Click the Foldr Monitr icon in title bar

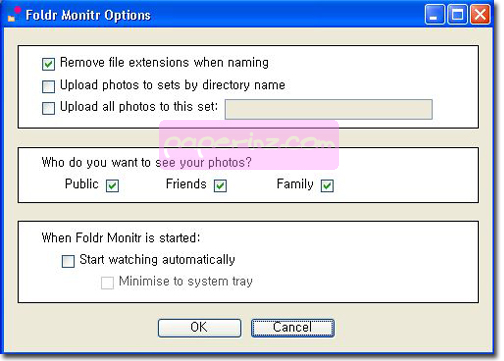(14, 14)
